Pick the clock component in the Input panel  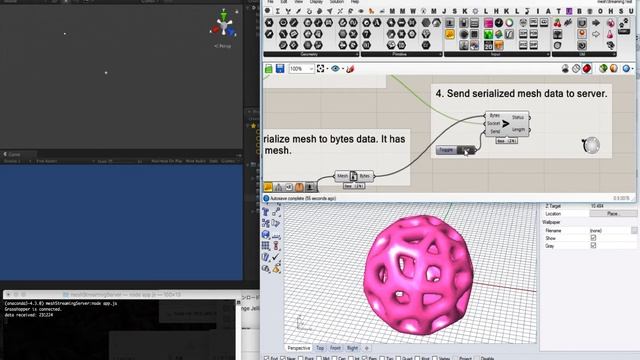pos(499,23)
